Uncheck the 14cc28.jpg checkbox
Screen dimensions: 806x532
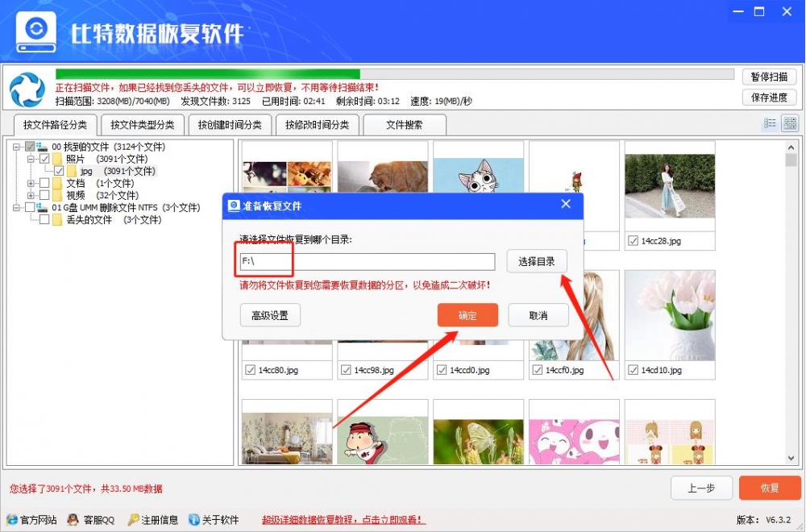pos(634,240)
